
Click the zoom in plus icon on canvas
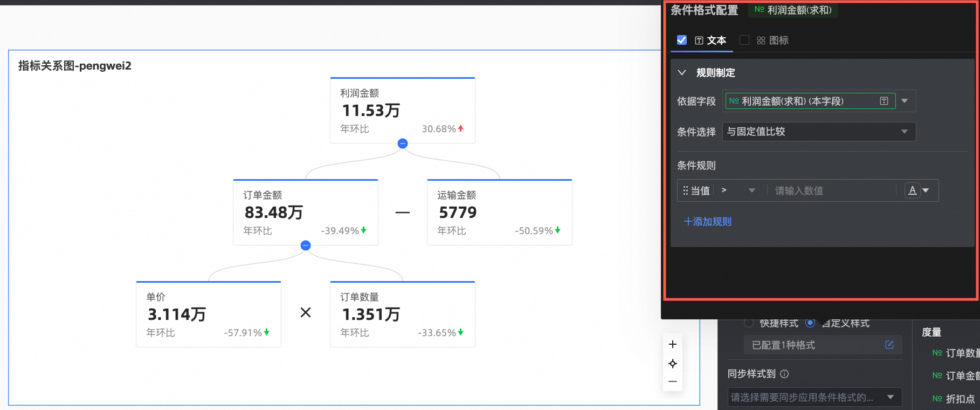[x=672, y=344]
